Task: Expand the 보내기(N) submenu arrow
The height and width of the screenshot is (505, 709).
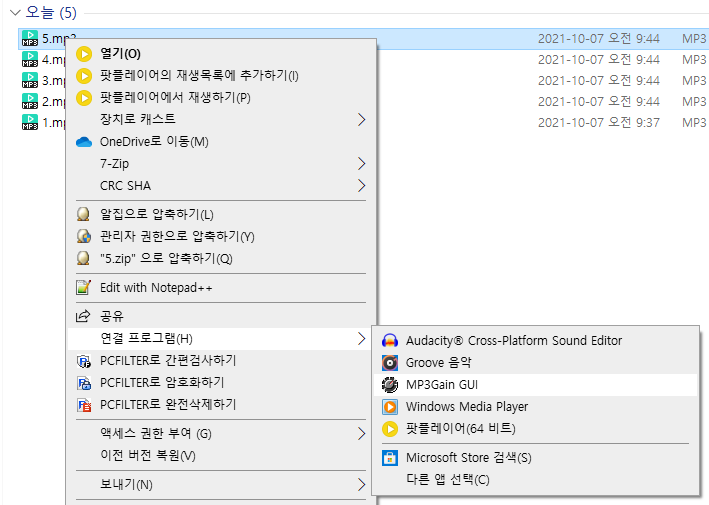Action: pos(361,485)
